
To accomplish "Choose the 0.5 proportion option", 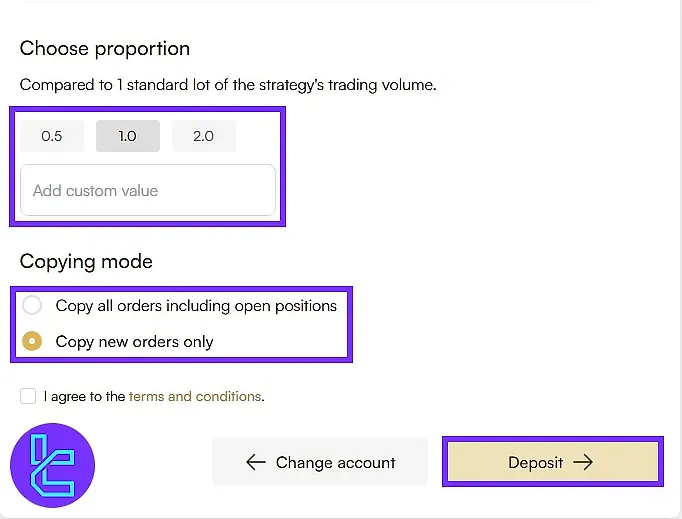I will coord(52,136).
